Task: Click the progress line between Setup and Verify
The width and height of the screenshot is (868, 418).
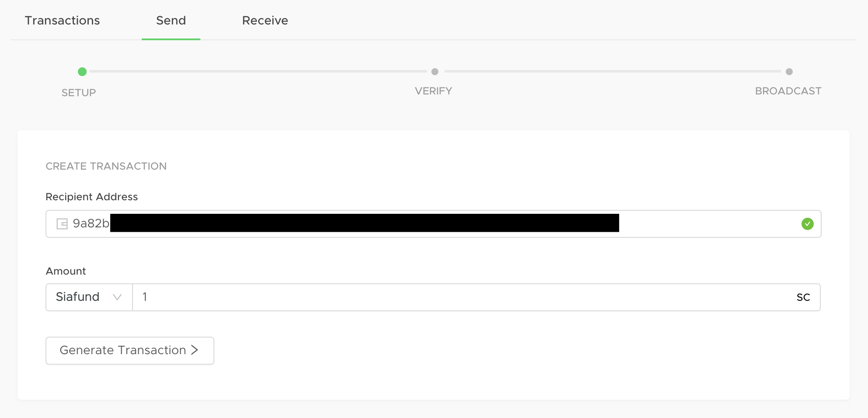Action: (258, 71)
